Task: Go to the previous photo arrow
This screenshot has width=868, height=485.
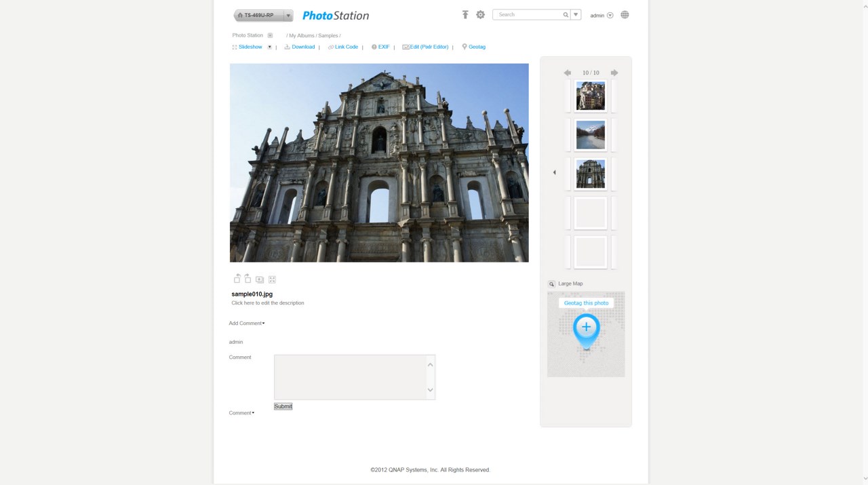Action: click(568, 73)
